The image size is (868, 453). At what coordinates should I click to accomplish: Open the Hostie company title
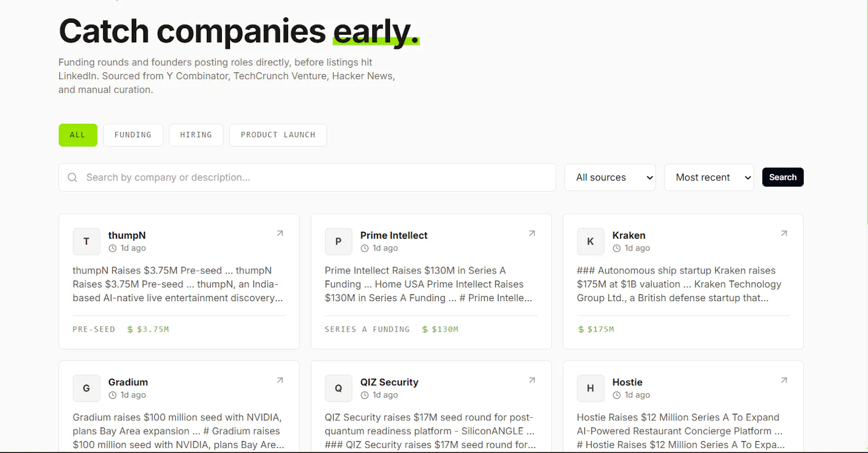627,382
